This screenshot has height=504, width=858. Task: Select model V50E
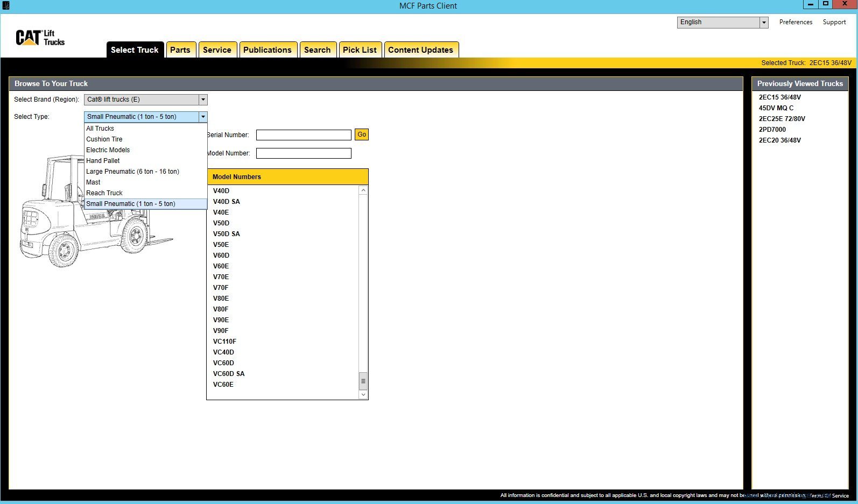(x=221, y=245)
